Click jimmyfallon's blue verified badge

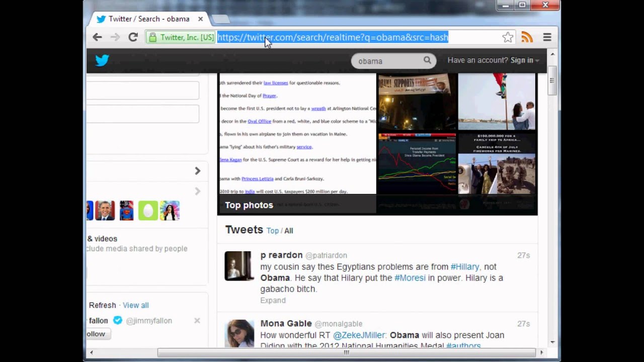tap(117, 320)
